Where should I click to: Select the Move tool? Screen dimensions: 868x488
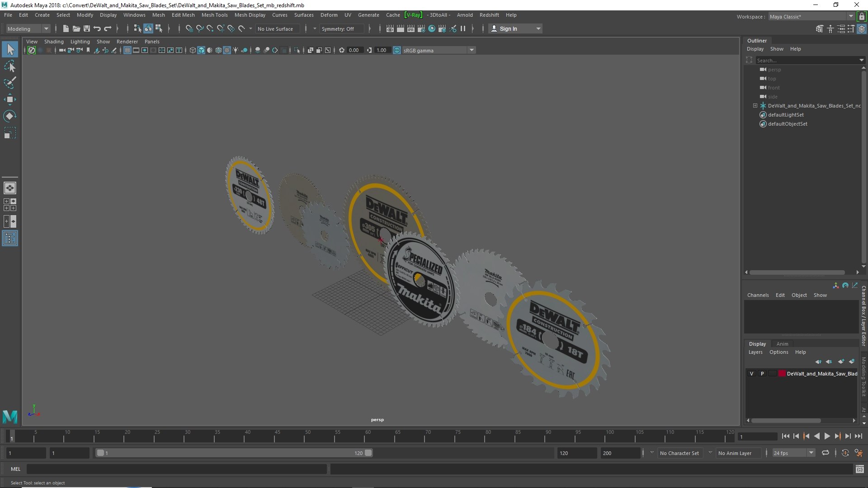[10, 100]
